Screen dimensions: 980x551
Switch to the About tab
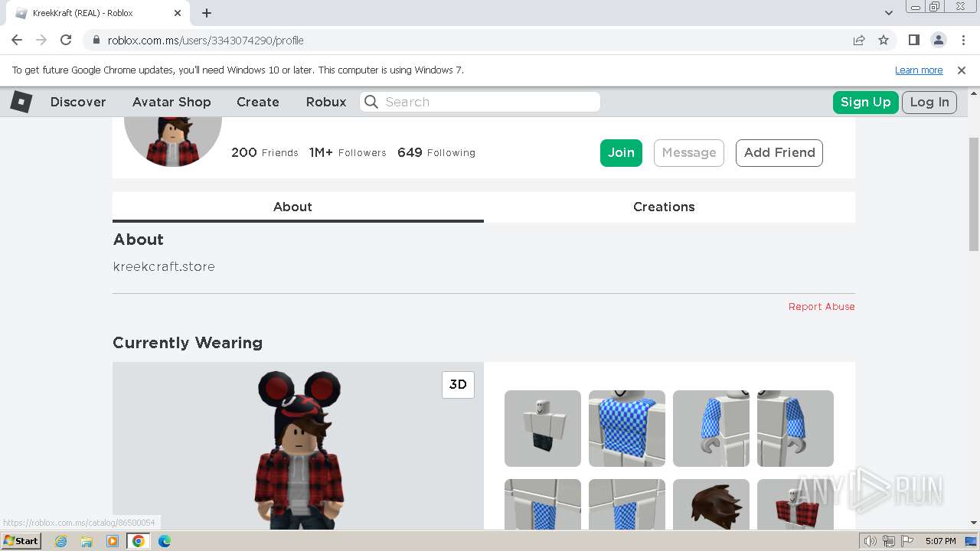tap(298, 207)
